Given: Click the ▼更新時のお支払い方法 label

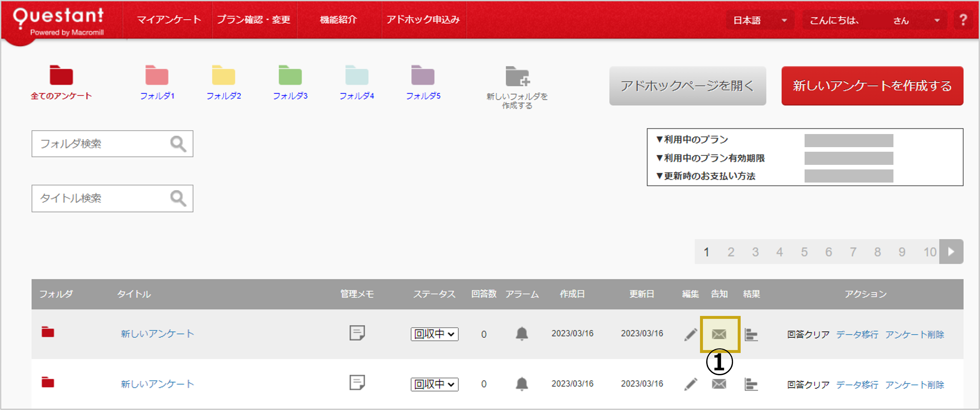Looking at the screenshot, I should (706, 176).
